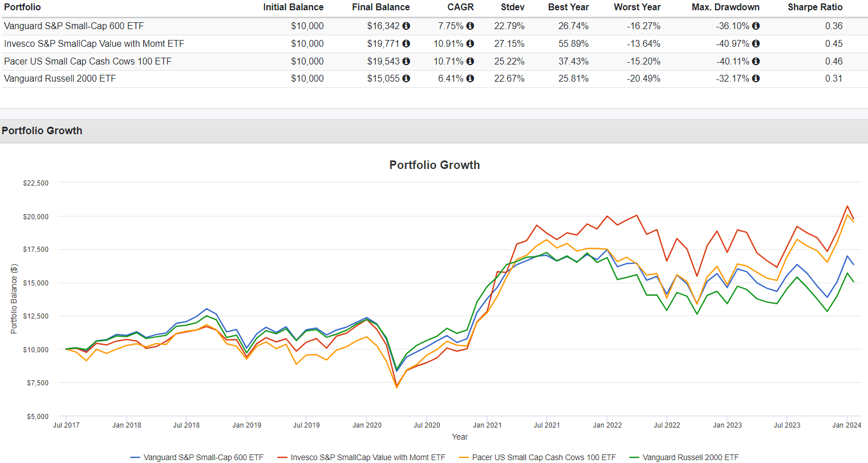Toggle Pacer US Small Cap Cash Cows legend entry
This screenshot has height=463, width=868.
coord(537,457)
